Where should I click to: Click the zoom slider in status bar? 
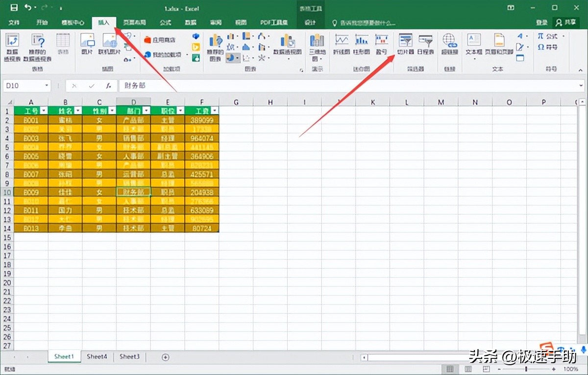click(526, 369)
